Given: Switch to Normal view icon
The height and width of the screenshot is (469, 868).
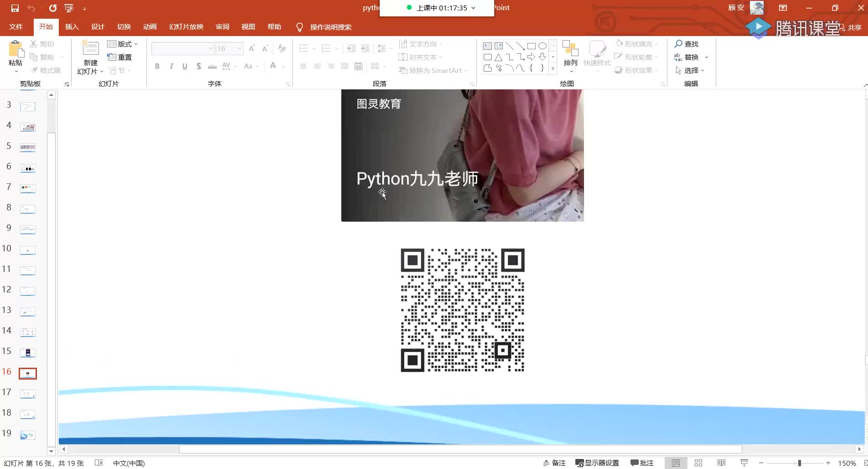Looking at the screenshot, I should tap(676, 463).
